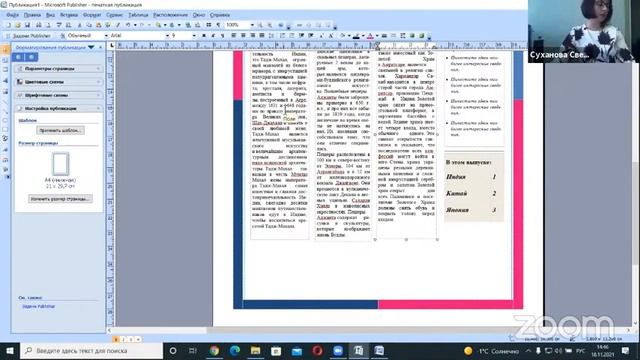Select the Picture Frame tool in left toolbar
Image resolution: width=640 pixels, height=360 pixels.
pyautogui.click(x=5, y=91)
